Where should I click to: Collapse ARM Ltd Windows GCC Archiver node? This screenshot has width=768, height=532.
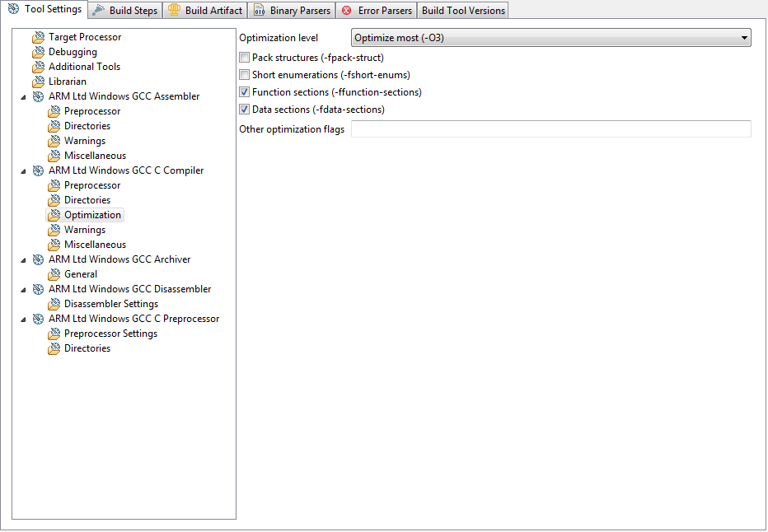coord(23,260)
